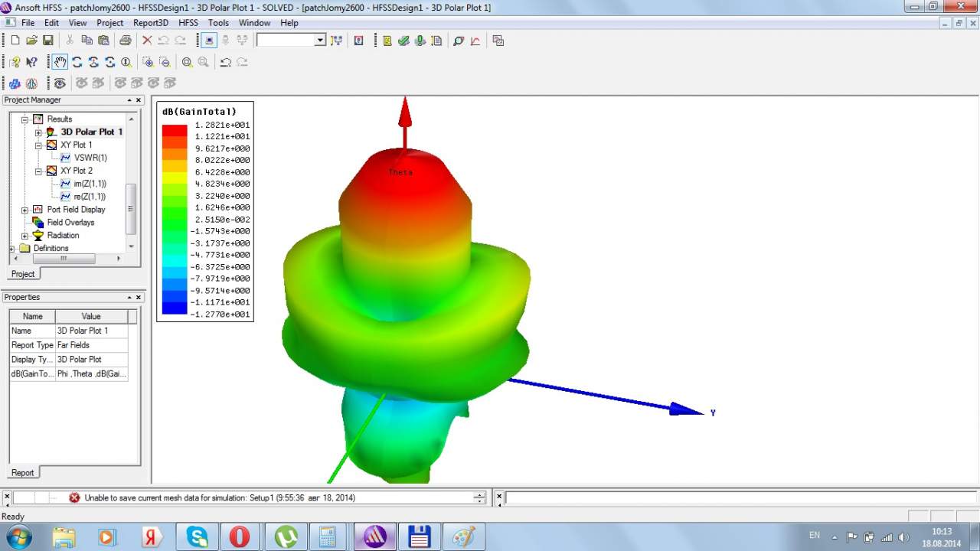This screenshot has width=980, height=551.
Task: Open the HFSS menu
Action: [x=188, y=23]
